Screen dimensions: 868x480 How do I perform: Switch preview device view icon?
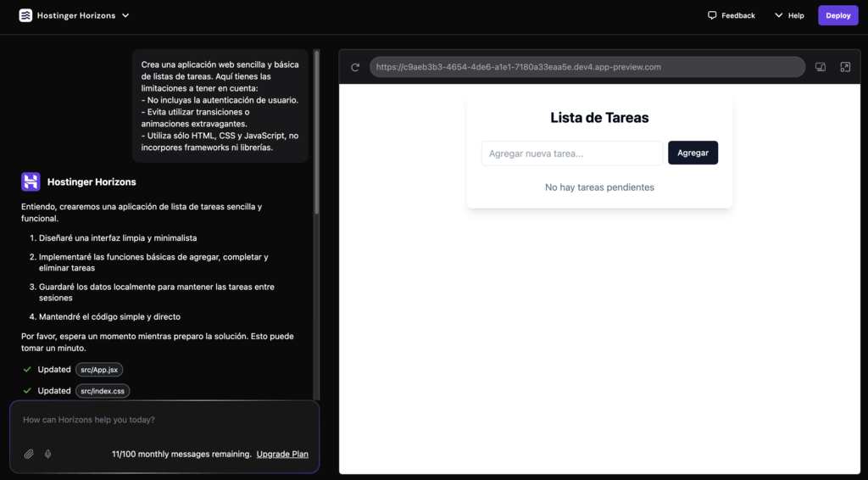coord(820,67)
